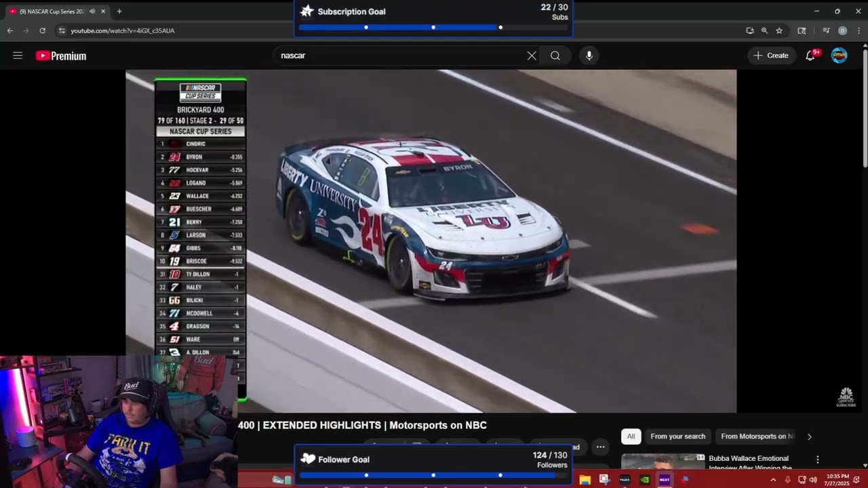Install the app via address bar icon
Viewport: 868px width, 488px height.
point(749,30)
